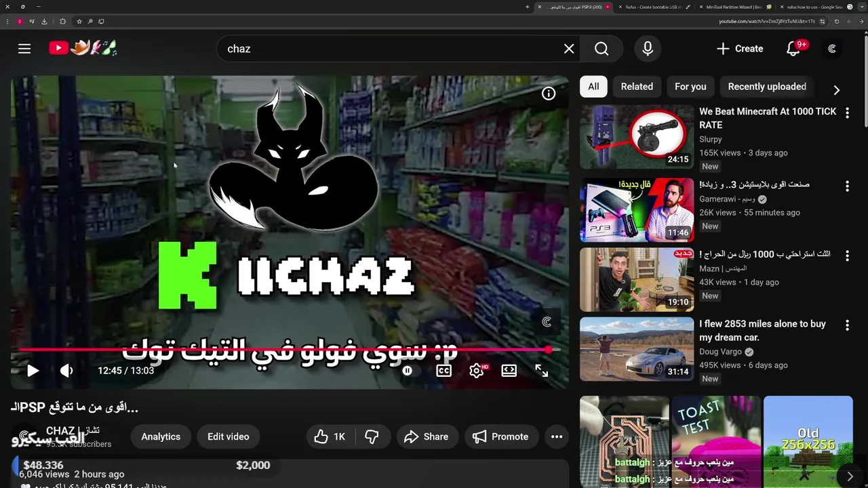Open 'I flew 2853 miles' video title

tap(762, 331)
